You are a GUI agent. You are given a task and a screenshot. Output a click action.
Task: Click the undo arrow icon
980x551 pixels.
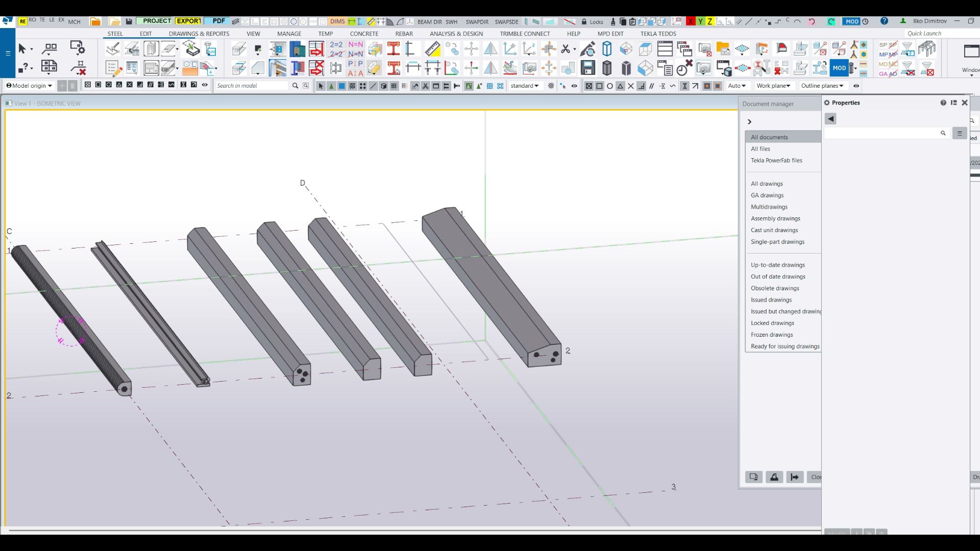click(x=812, y=21)
